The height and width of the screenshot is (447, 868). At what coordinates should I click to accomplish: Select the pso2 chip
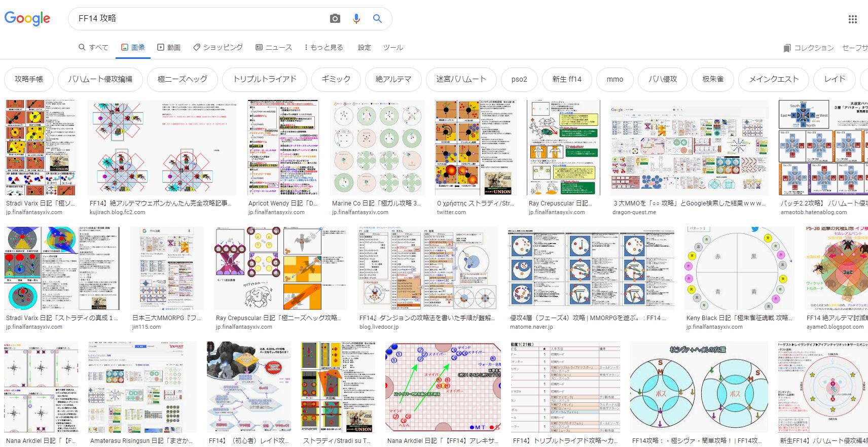[519, 79]
